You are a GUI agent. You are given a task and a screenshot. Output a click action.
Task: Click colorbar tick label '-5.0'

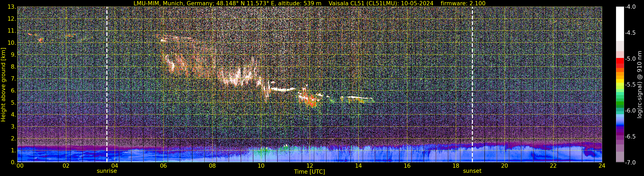click(630, 59)
